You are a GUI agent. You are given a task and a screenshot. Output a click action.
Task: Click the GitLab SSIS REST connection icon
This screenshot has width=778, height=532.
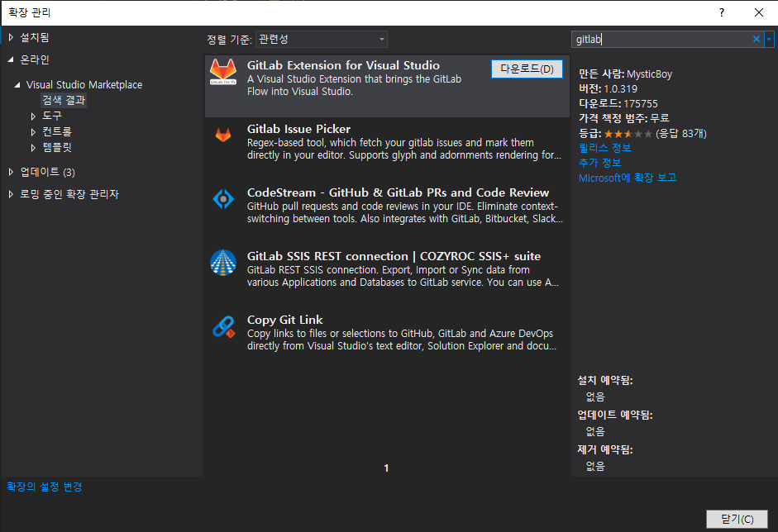coord(223,262)
